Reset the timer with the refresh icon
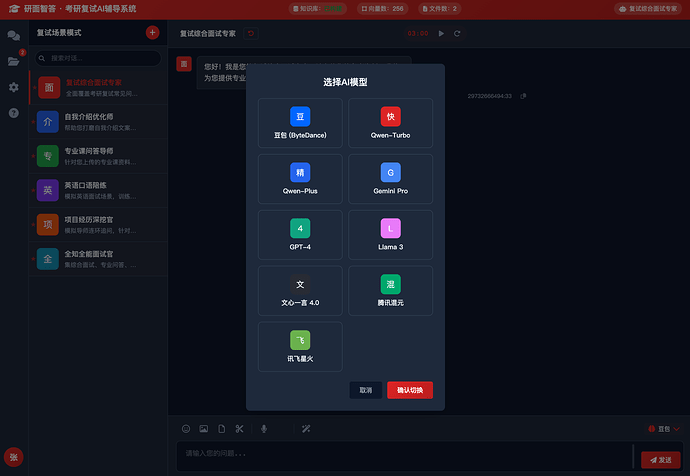This screenshot has width=690, height=476. [457, 33]
